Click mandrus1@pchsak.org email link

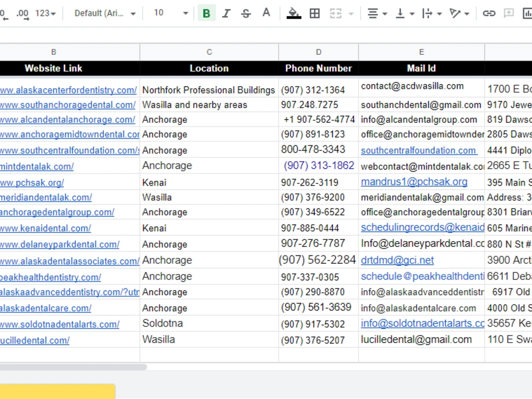[414, 182]
